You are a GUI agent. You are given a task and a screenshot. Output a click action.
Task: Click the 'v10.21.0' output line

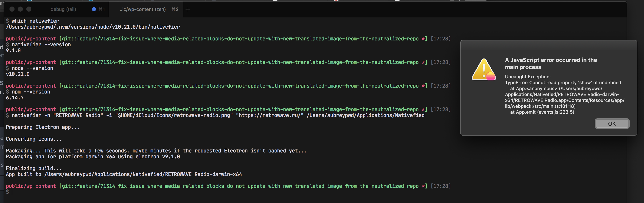click(x=17, y=74)
